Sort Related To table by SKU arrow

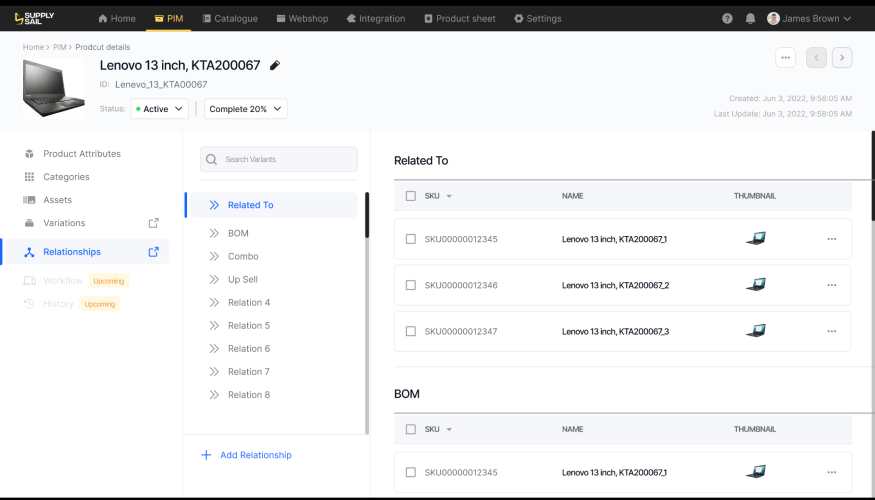tap(449, 196)
